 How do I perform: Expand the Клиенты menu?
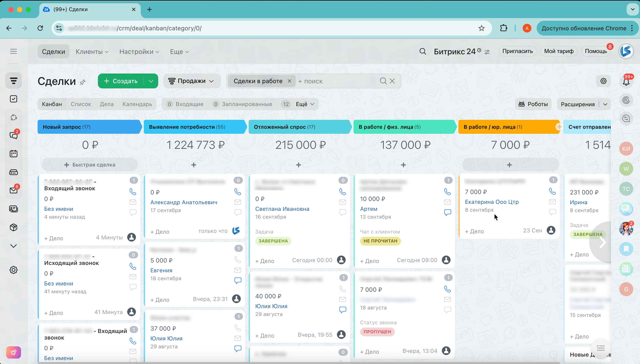pos(92,52)
